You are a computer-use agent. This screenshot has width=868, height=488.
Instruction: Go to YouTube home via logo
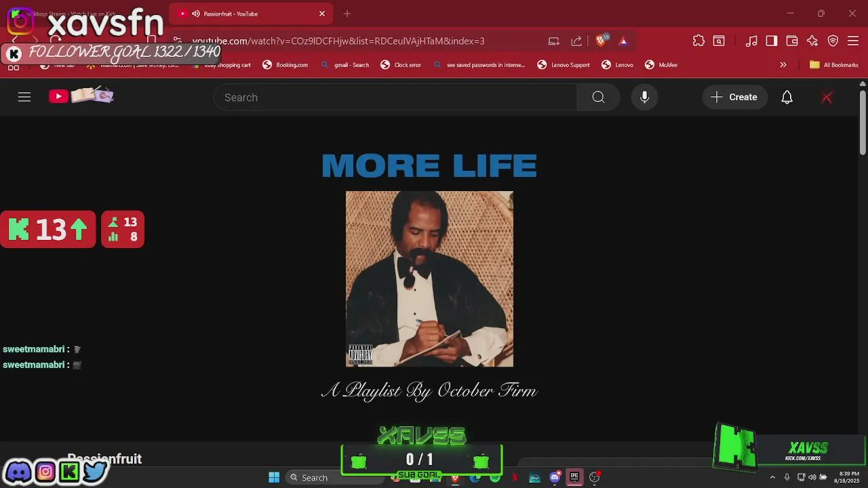click(81, 96)
